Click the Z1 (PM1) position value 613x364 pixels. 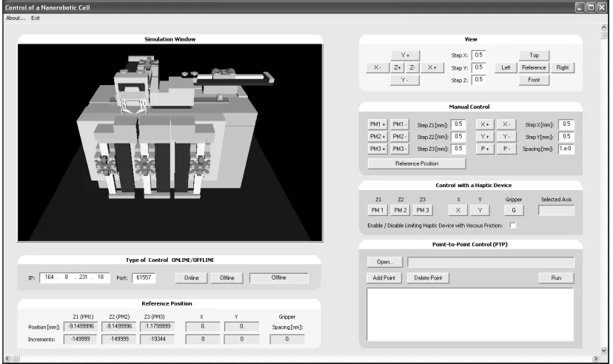81,326
